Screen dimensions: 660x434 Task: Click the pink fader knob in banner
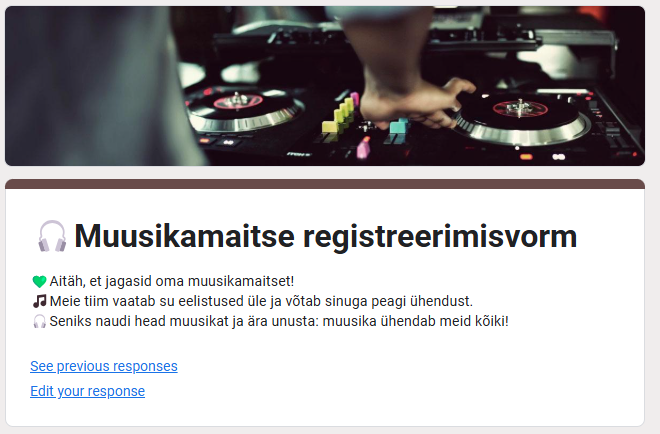pyautogui.click(x=363, y=148)
